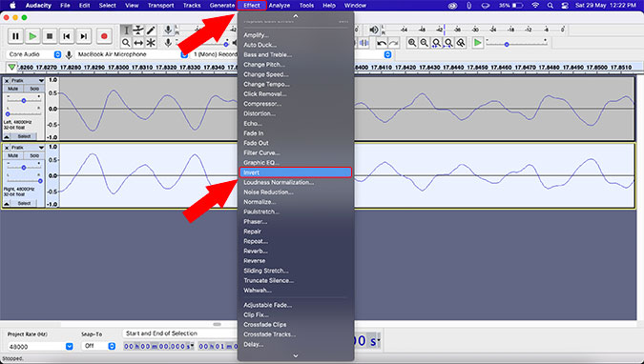
Task: Select the Selection (I-beam) tool
Action: (x=126, y=30)
